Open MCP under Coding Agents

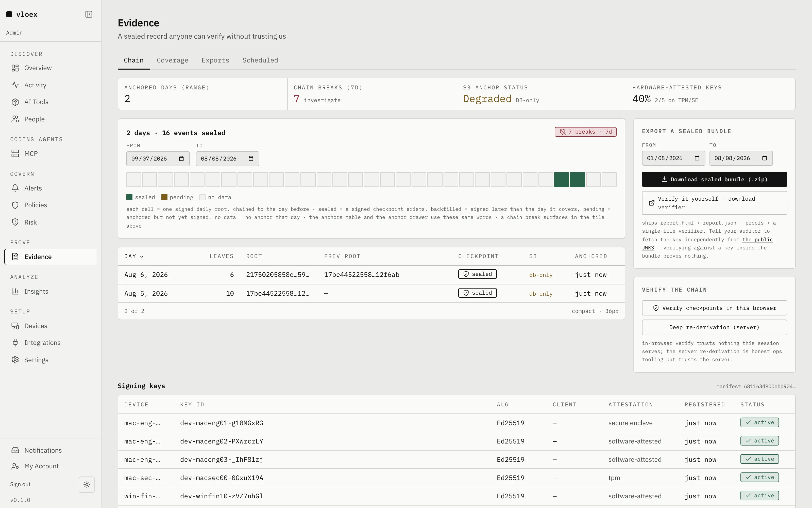point(51,153)
